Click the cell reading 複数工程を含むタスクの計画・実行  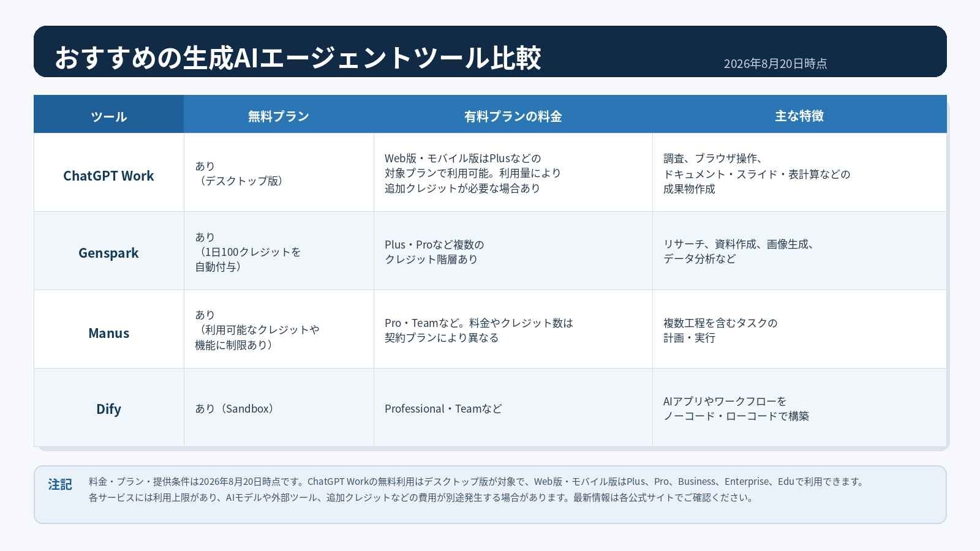[x=799, y=329]
